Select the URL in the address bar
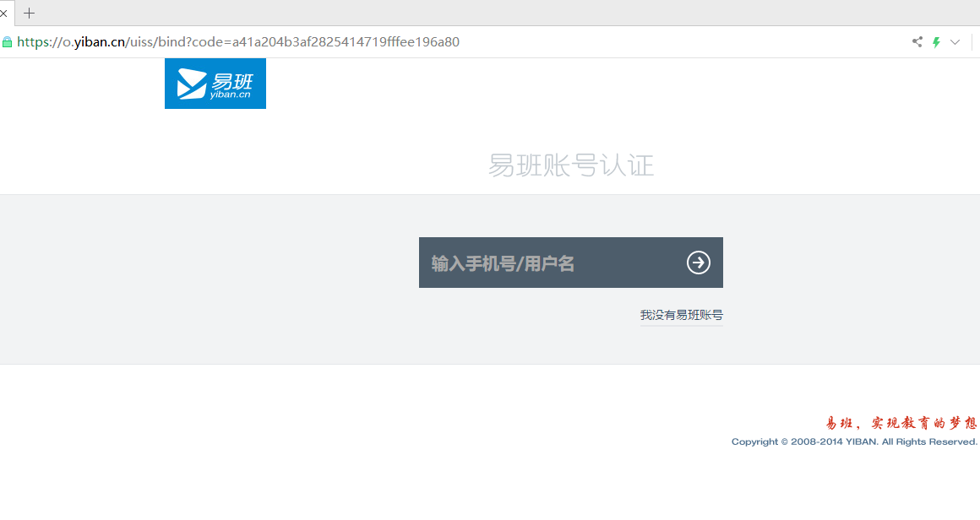The width and height of the screenshot is (980, 520). pos(238,42)
